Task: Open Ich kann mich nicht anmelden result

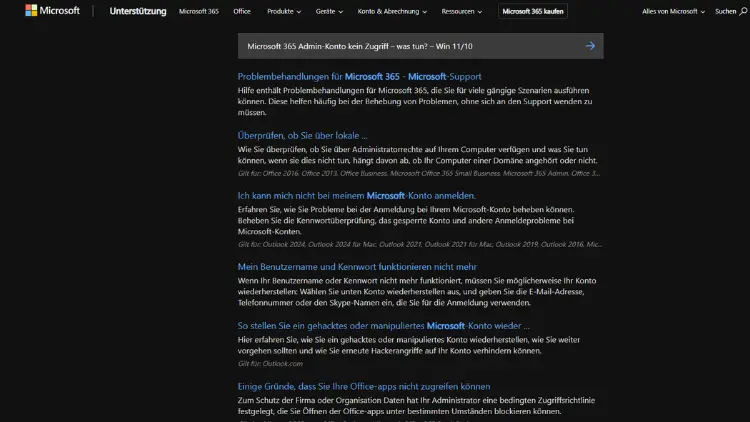Action: [356, 196]
